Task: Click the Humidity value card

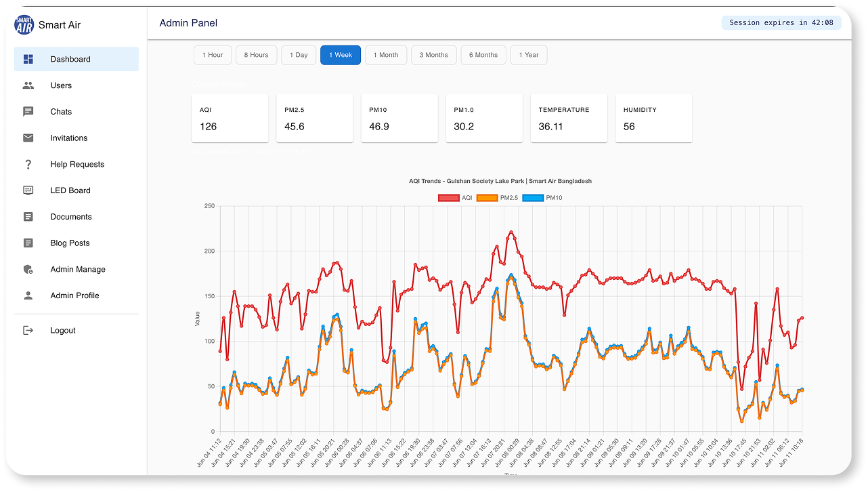Action: coord(653,119)
